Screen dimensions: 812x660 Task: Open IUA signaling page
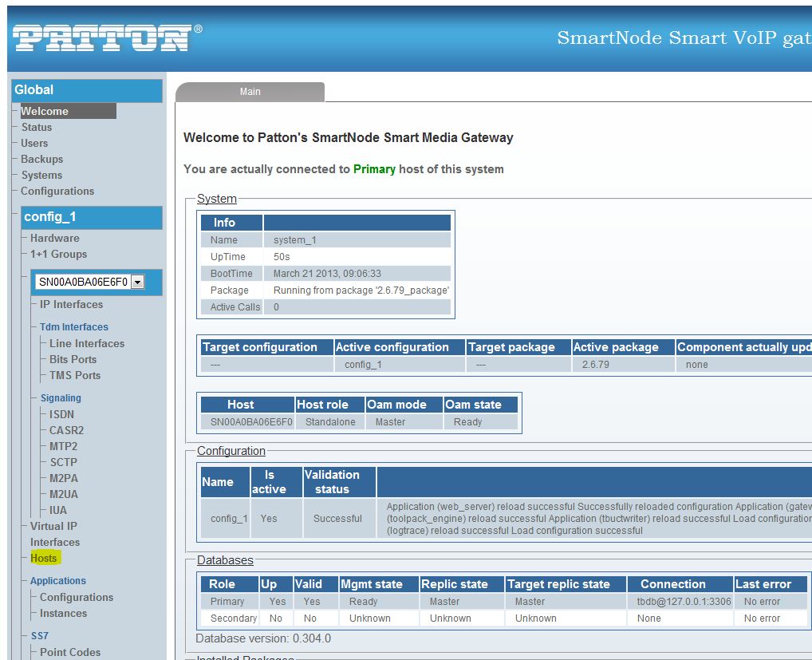pos(58,511)
